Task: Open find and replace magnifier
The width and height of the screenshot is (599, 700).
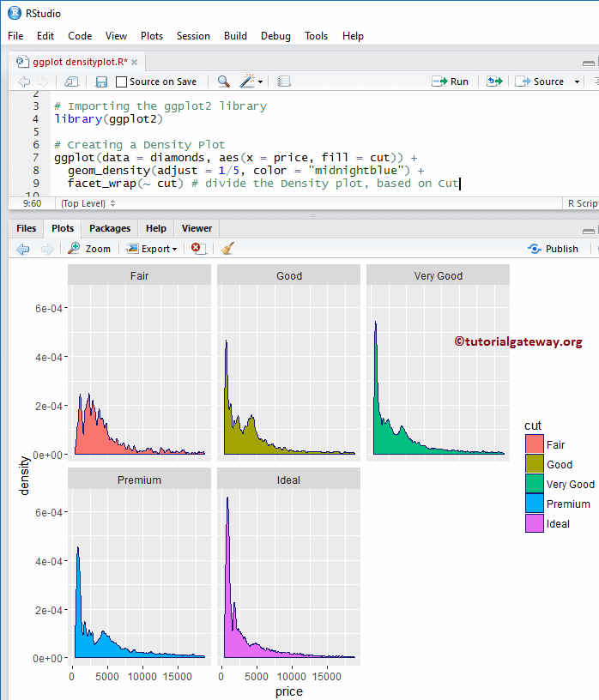Action: pos(223,81)
